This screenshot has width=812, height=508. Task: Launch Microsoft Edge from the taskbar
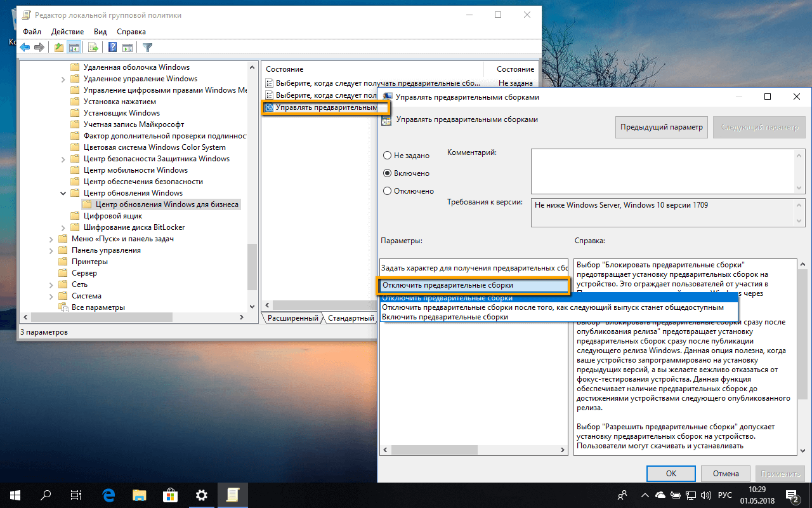coord(108,495)
